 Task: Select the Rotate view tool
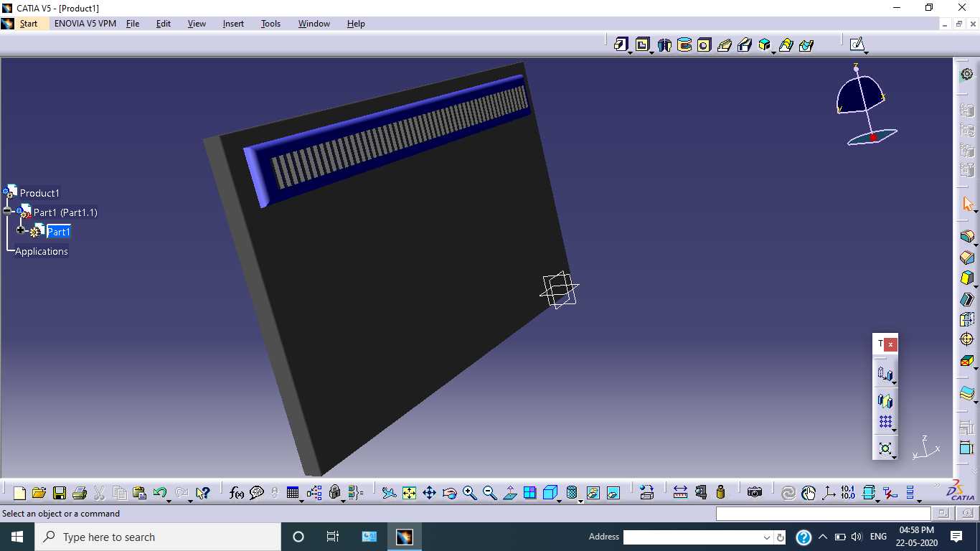[x=450, y=493]
